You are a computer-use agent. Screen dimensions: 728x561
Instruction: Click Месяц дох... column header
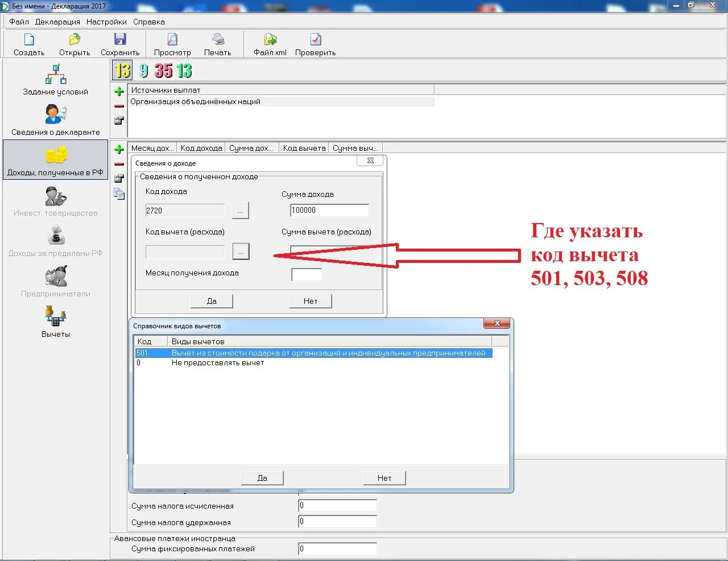coord(152,148)
